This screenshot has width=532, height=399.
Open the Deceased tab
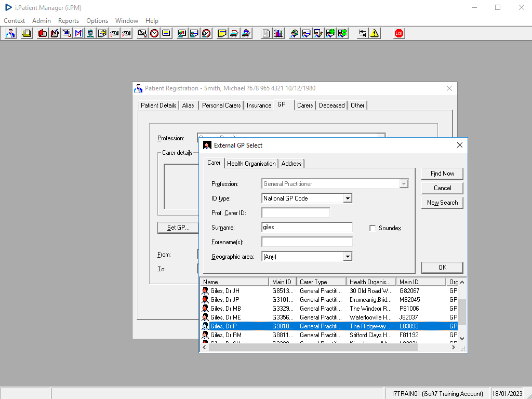click(x=331, y=105)
